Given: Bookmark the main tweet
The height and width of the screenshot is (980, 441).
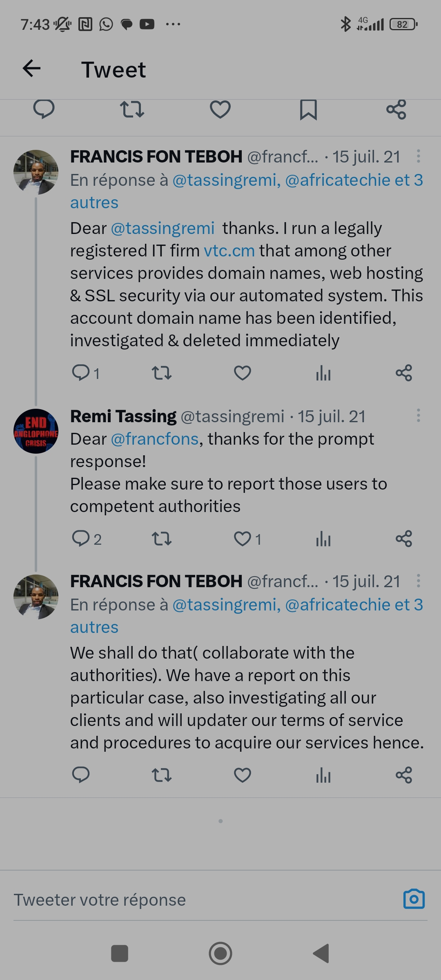Looking at the screenshot, I should [x=308, y=109].
